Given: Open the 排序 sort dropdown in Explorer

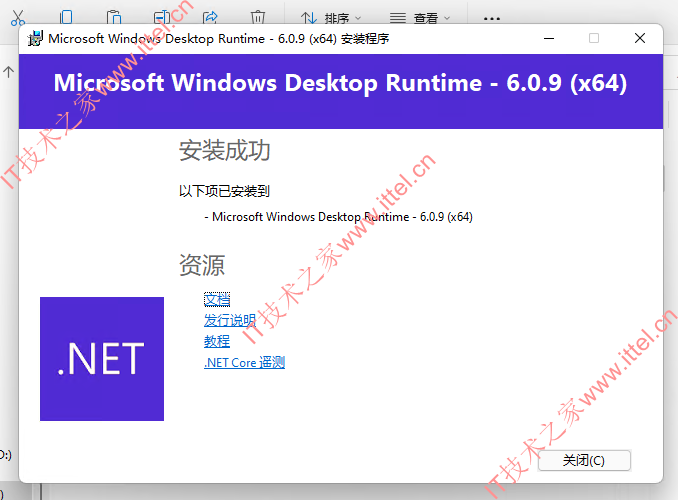Looking at the screenshot, I should [331, 18].
